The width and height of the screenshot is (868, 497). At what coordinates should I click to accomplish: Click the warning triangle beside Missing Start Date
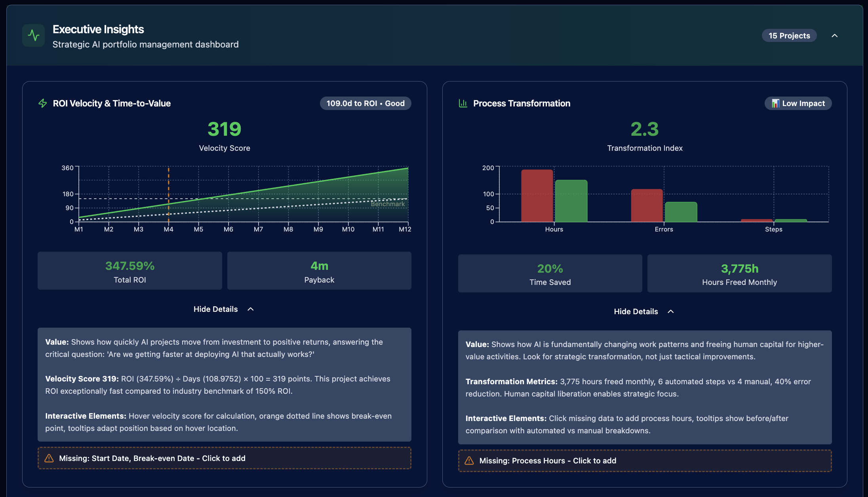49,458
